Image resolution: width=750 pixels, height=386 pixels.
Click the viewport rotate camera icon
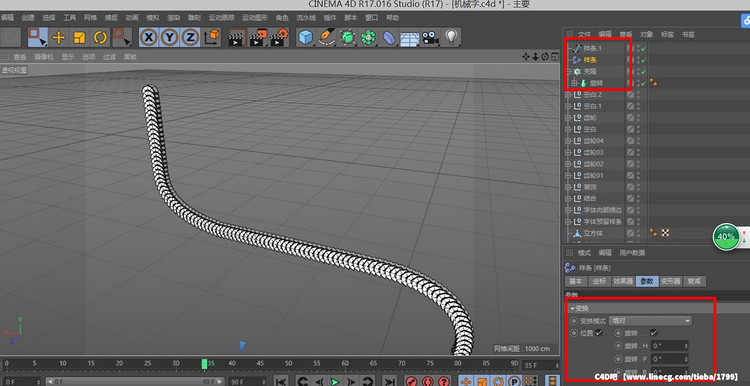tap(545, 57)
